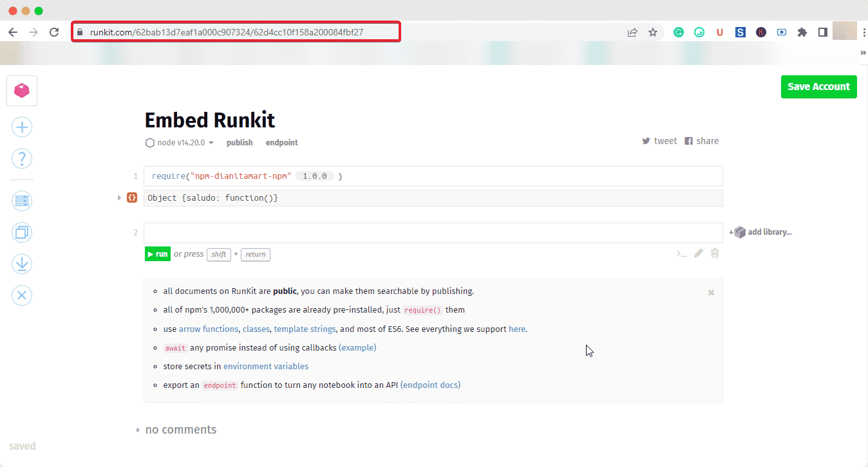Click the 1.0.0 package version badge

(x=315, y=176)
